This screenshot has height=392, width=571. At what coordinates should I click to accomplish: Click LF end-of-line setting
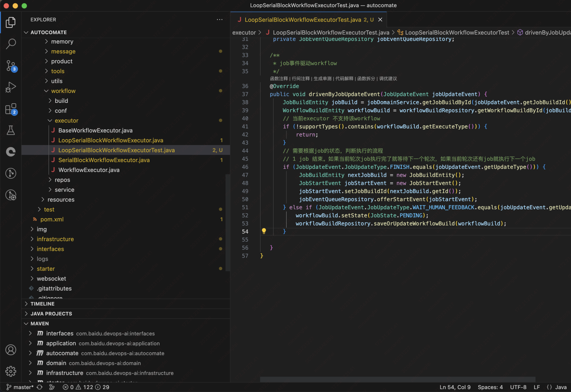[x=537, y=387]
